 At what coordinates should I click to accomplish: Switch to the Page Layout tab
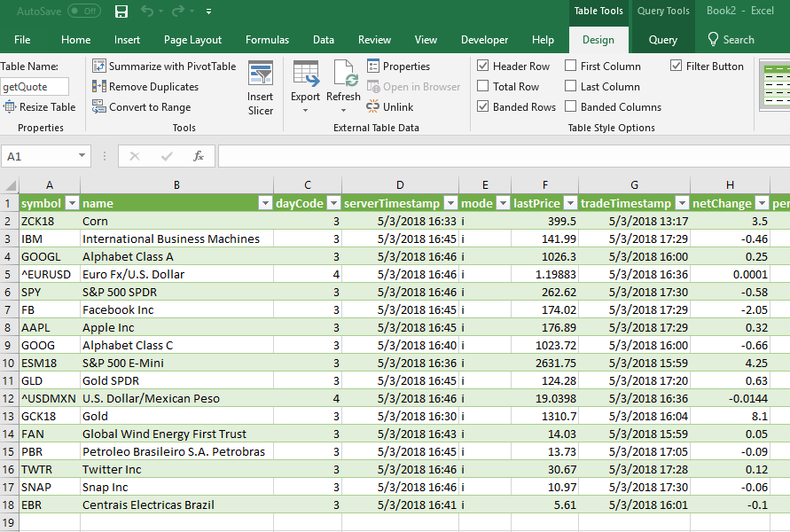click(192, 40)
